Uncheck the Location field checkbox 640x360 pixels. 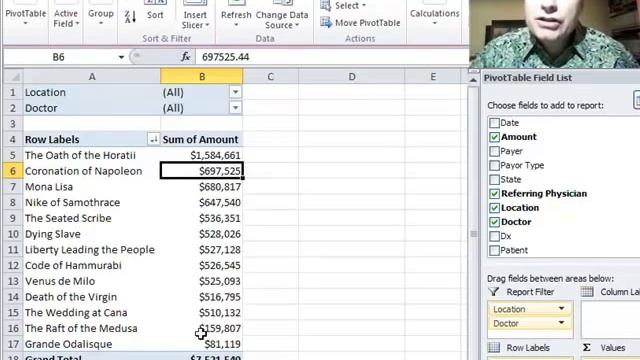[x=494, y=208]
